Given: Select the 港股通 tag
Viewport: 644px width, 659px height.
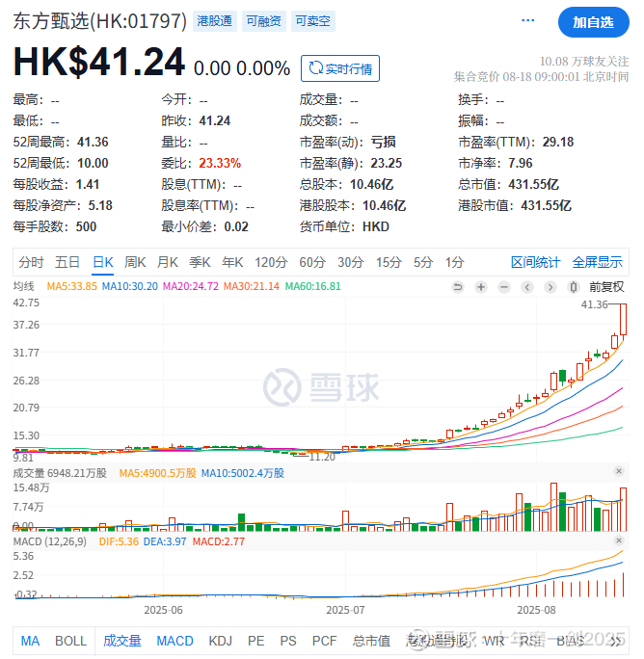Looking at the screenshot, I should (215, 21).
